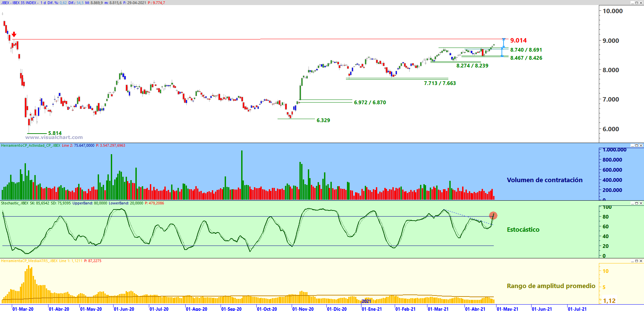This screenshot has width=644, height=311.
Task: Click the 200.000 volume axis value
Action: (612, 190)
